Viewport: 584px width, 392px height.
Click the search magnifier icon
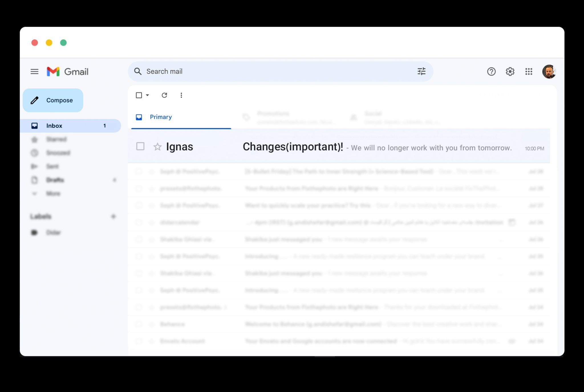pos(138,72)
